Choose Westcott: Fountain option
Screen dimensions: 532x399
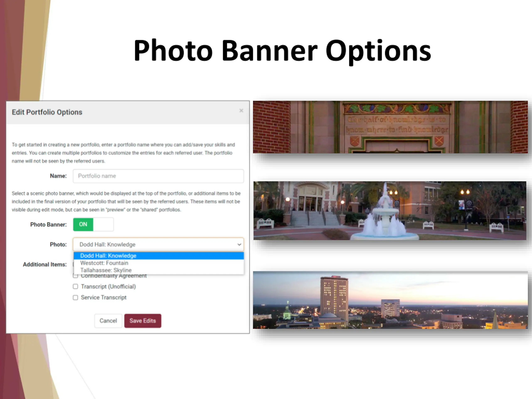159,263
